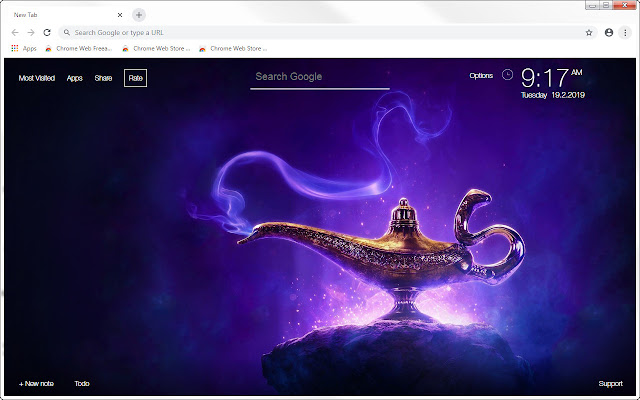Open a new tab with the plus button
The height and width of the screenshot is (400, 640).
(x=139, y=15)
